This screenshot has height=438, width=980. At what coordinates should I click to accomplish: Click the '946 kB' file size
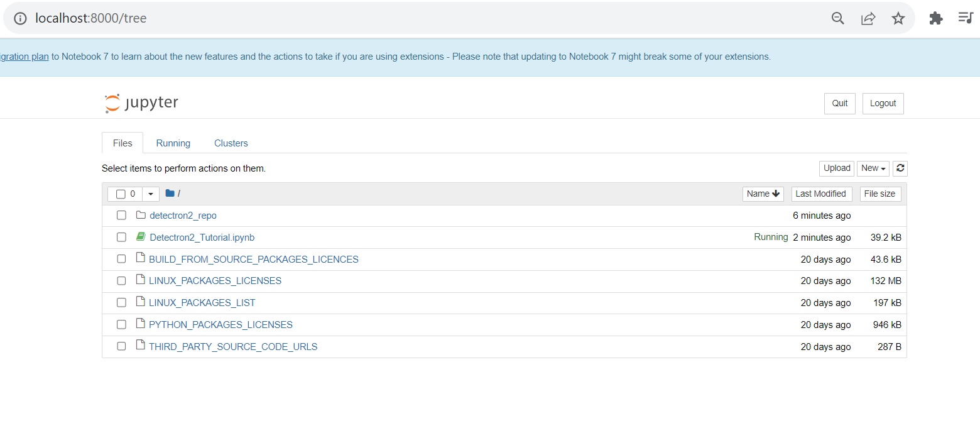click(887, 325)
